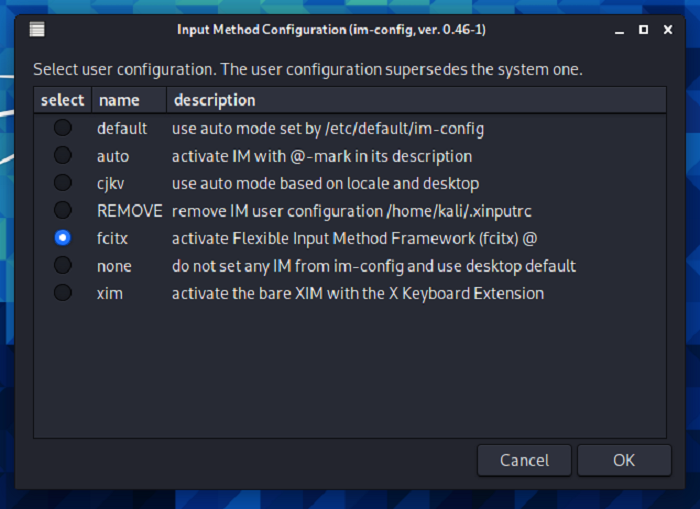Screen dimensions: 700x509
Task: Pick the 'cjkv' radio button
Action: (63, 183)
